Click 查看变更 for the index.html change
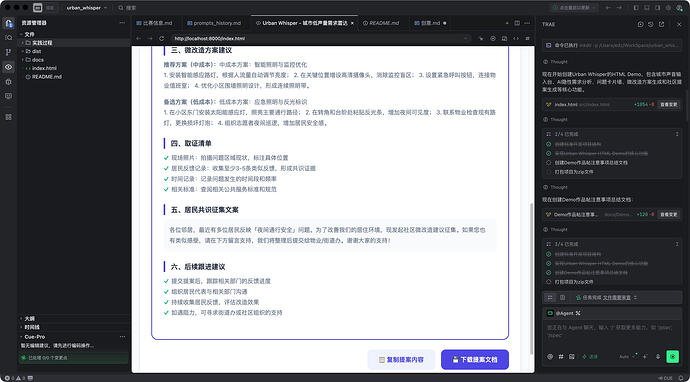This screenshot has height=382, width=690. coord(669,105)
